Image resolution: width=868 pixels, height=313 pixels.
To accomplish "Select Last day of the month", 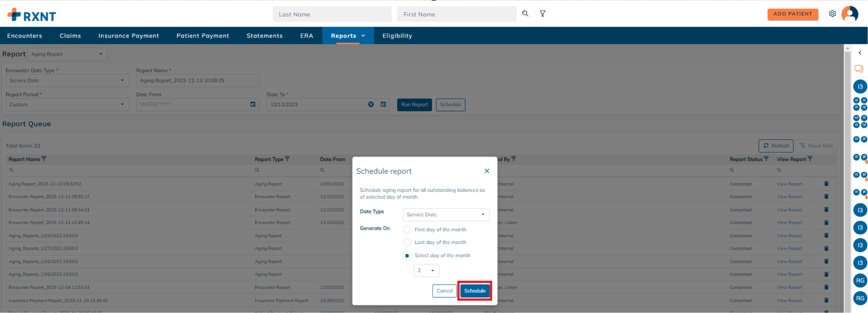I will [x=407, y=242].
